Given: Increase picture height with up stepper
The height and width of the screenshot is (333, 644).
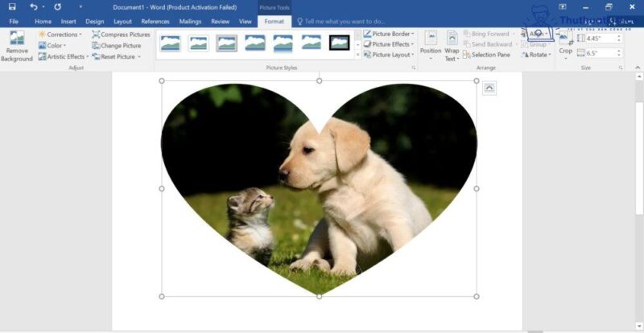Looking at the screenshot, I should point(618,36).
